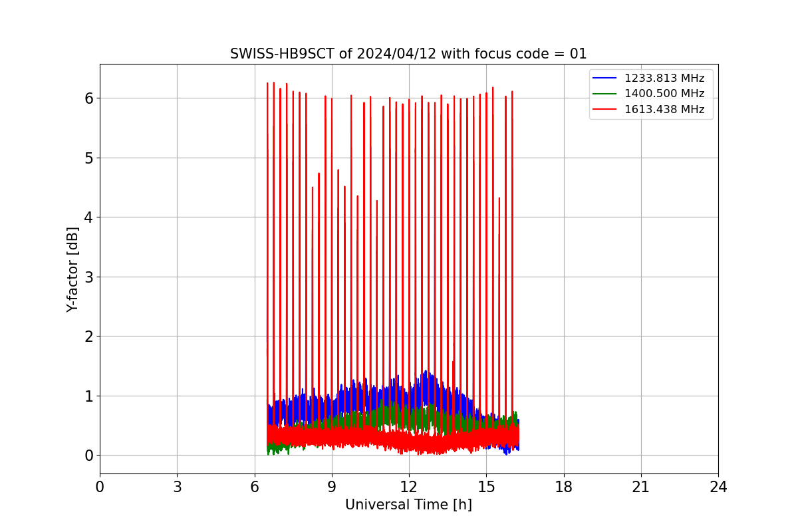Click x-axis tick label 3
This screenshot has width=798, height=532.
coord(177,487)
